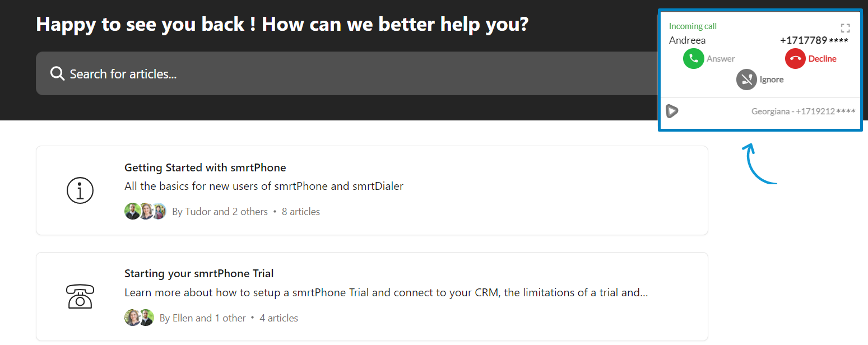Open Starting your smrtPhone Trial collection
The height and width of the screenshot is (345, 868).
tap(199, 274)
